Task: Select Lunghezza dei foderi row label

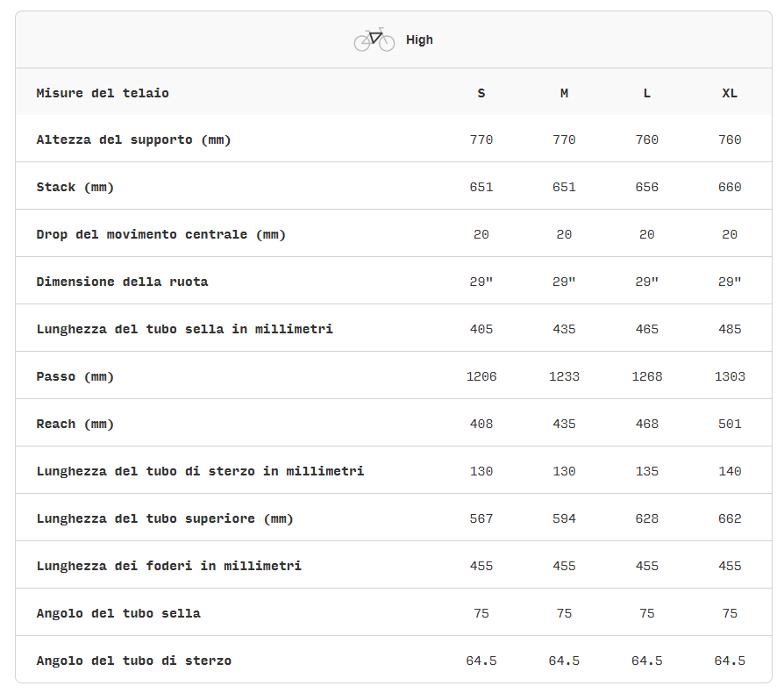Action: click(168, 566)
